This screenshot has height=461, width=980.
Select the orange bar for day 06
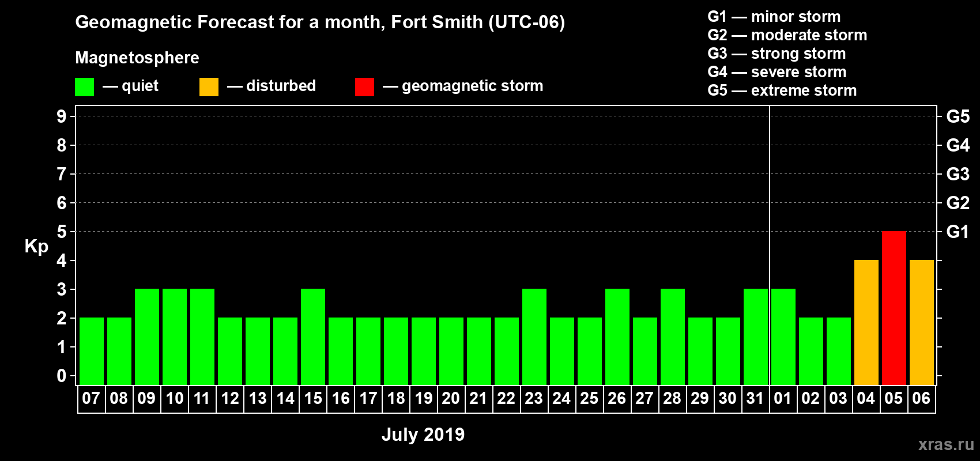[x=921, y=323]
